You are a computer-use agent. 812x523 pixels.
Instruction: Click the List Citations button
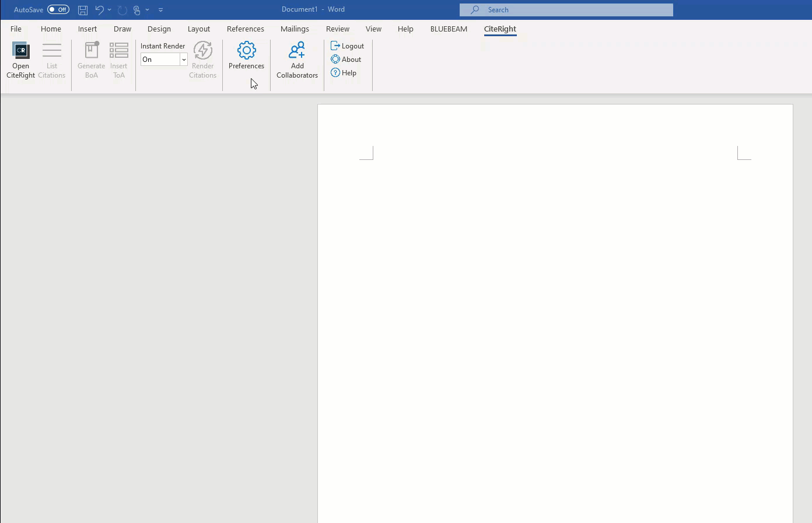click(51, 60)
